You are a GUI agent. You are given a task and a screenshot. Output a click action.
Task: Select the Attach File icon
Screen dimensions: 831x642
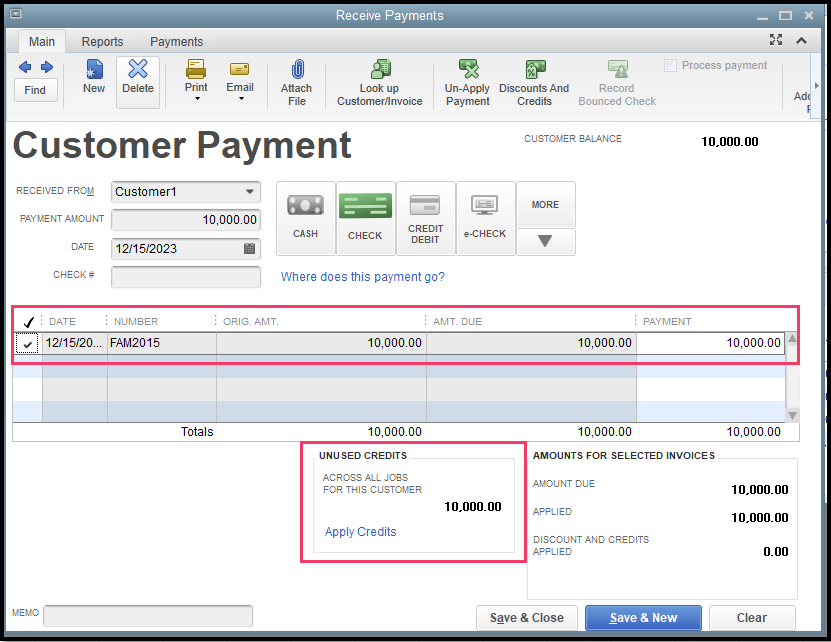click(x=296, y=80)
